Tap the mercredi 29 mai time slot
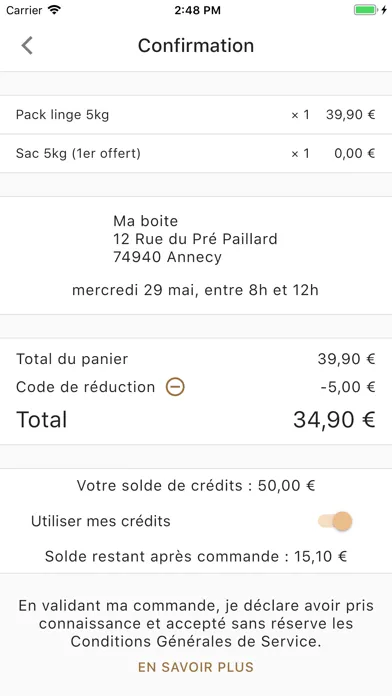392x696 pixels. click(195, 290)
